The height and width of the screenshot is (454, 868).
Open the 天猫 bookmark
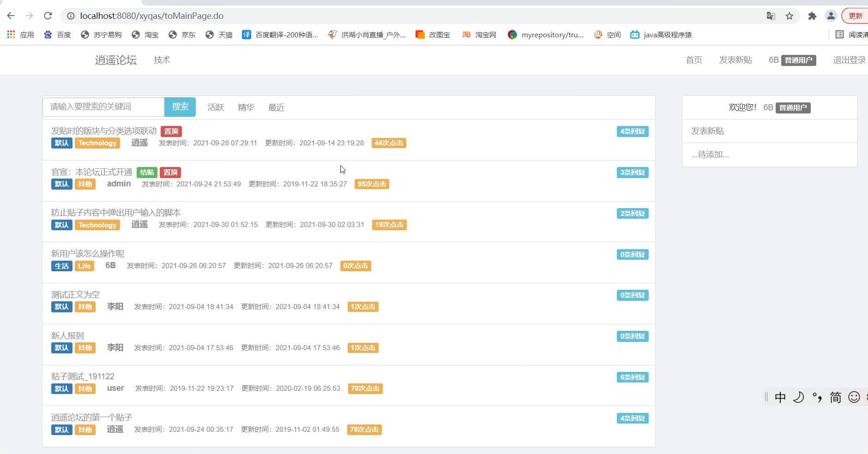(219, 35)
